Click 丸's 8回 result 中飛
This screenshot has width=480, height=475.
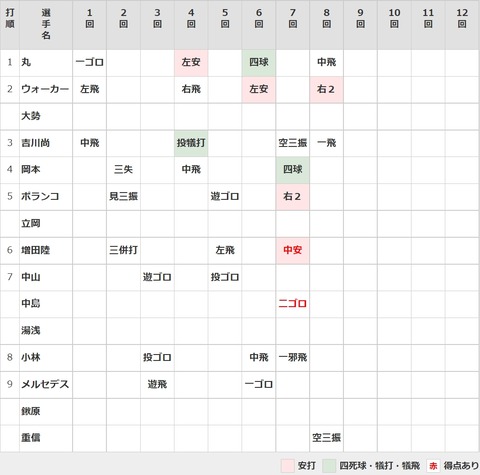click(x=327, y=62)
